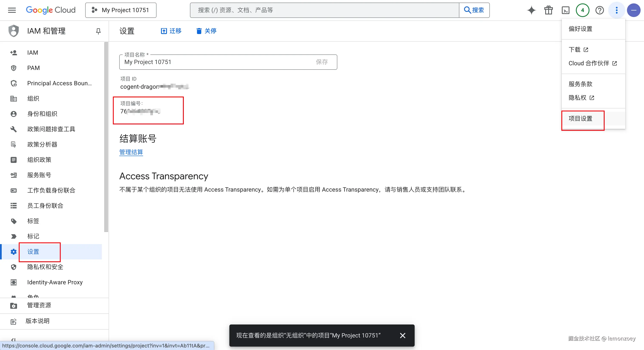Click the Gemini sparkle icon
The height and width of the screenshot is (350, 644).
point(531,10)
